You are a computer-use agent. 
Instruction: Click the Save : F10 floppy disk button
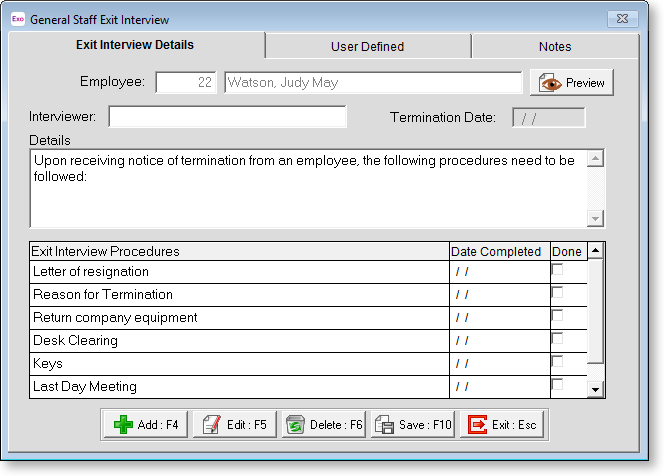(x=414, y=425)
